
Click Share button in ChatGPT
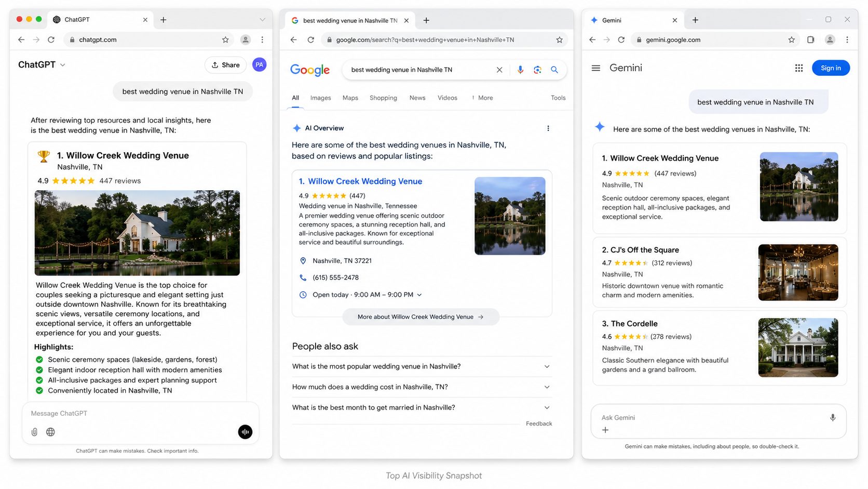225,65
